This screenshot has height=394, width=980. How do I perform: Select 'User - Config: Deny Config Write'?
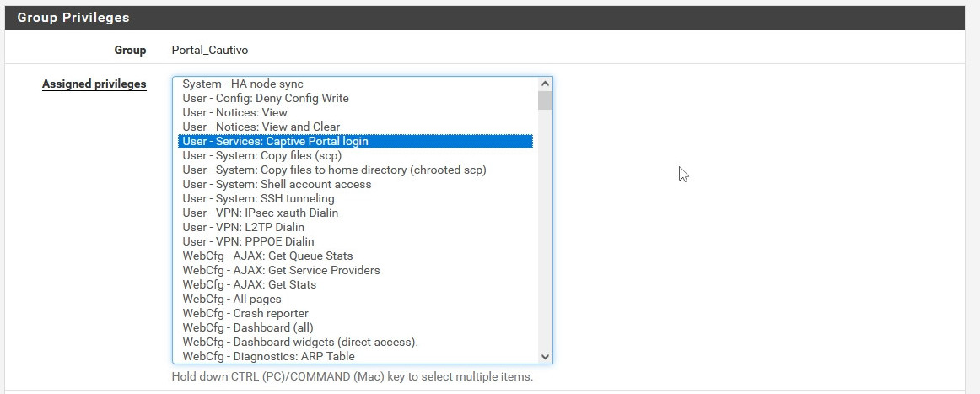(266, 98)
